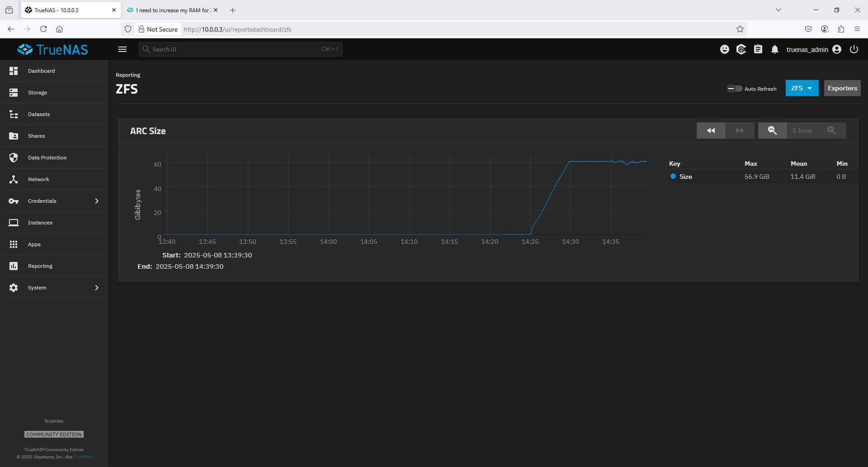
Task: Click the COMMUNITY EDITION badge
Action: 54,434
